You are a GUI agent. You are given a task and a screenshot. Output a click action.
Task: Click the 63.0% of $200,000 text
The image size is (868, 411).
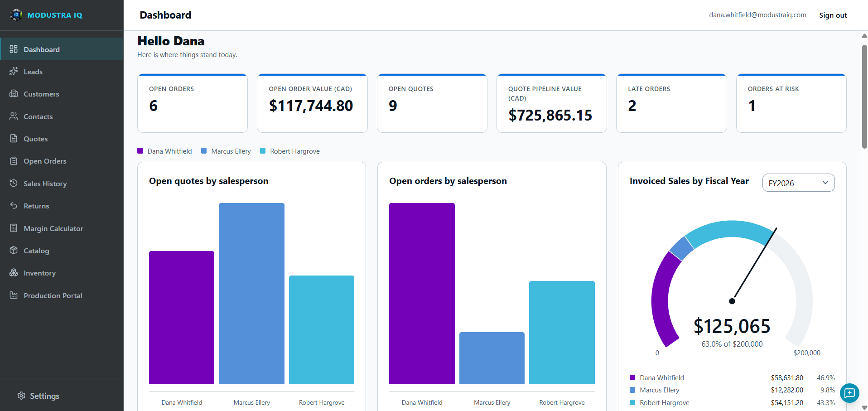[732, 344]
